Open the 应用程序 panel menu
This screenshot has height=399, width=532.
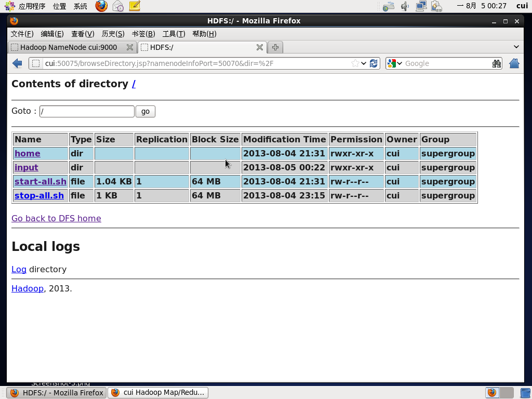[32, 6]
